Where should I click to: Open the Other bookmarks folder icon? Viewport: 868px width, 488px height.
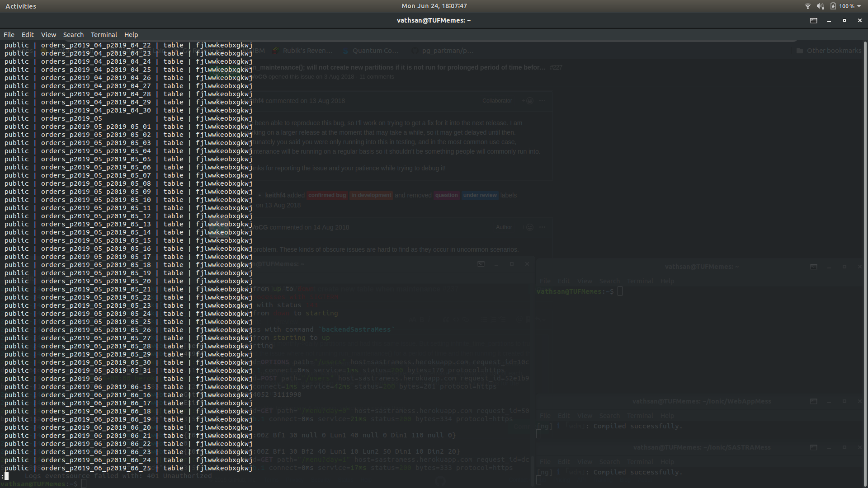pos(799,51)
